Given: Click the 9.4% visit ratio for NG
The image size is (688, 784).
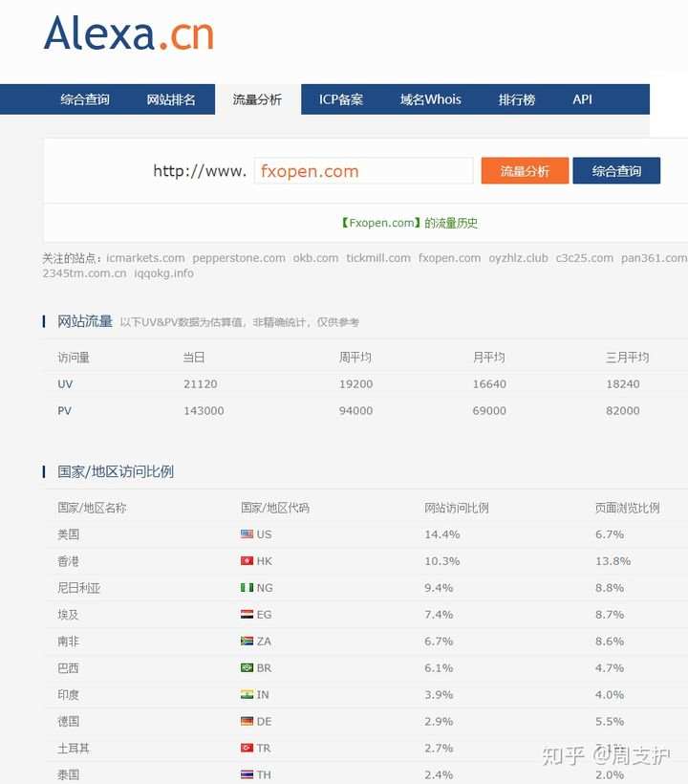Looking at the screenshot, I should 439,587.
